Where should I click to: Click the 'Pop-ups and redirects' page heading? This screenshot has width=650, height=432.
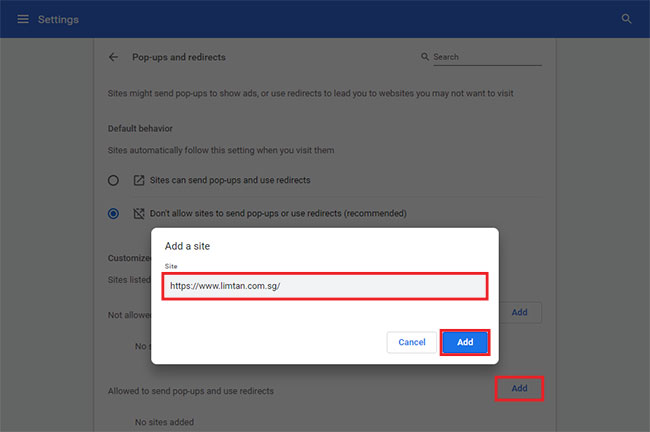click(180, 58)
